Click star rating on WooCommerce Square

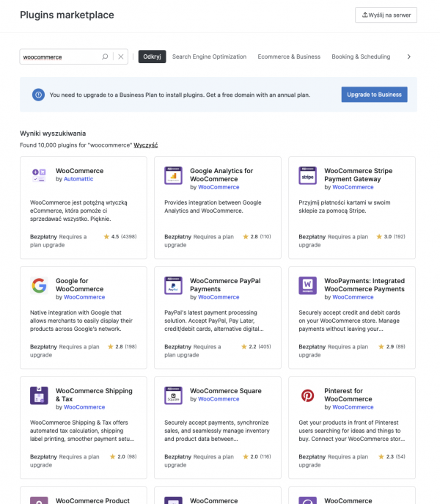pyautogui.click(x=257, y=456)
